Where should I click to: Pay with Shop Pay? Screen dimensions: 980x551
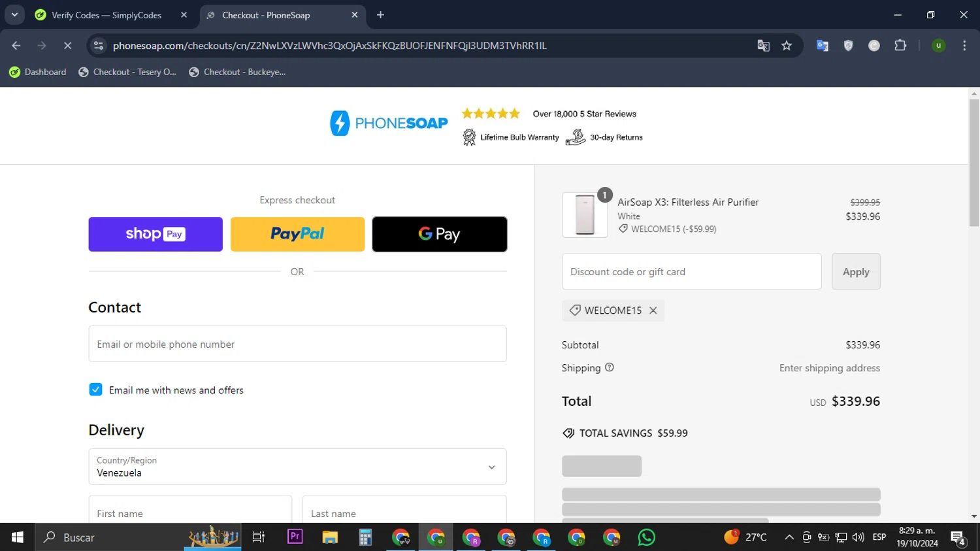coord(155,234)
